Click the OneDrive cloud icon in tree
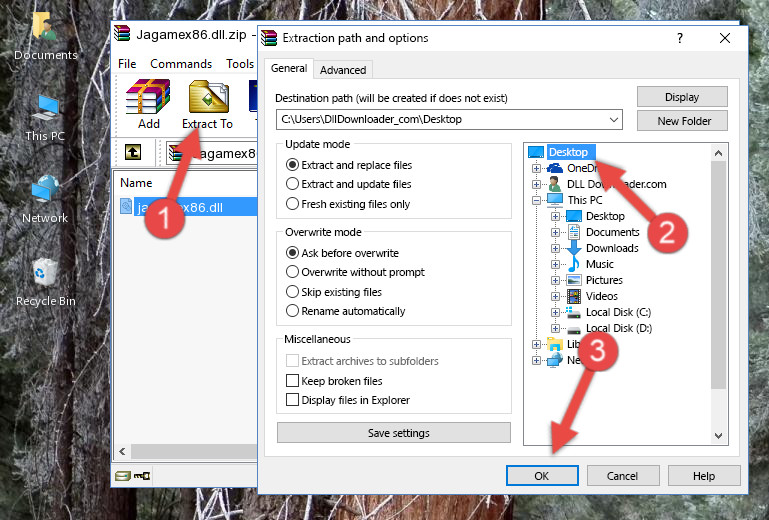This screenshot has width=769, height=520. (x=555, y=168)
